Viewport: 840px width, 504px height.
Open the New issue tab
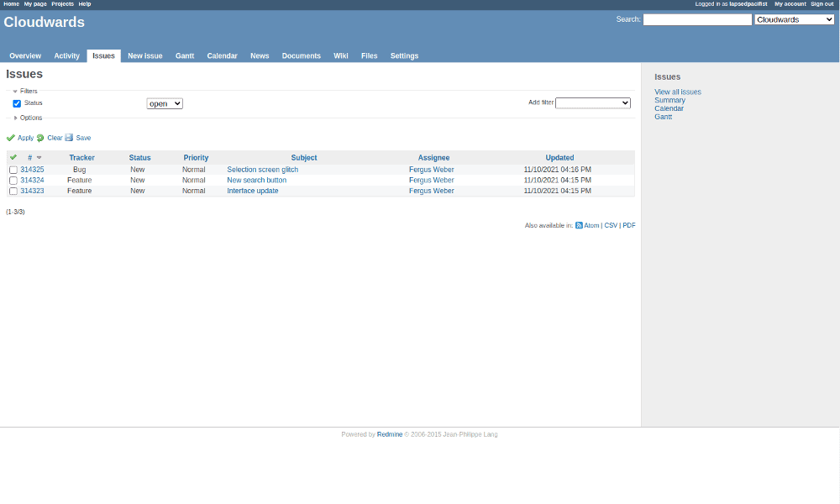(x=145, y=55)
